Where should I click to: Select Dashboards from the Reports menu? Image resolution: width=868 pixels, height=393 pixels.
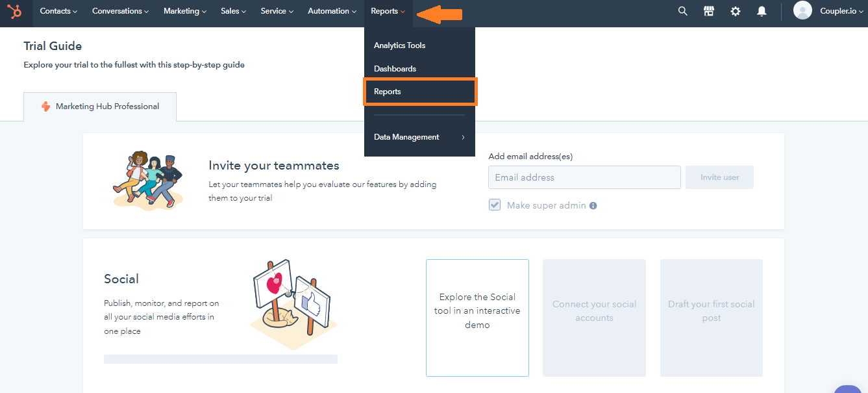coord(395,68)
